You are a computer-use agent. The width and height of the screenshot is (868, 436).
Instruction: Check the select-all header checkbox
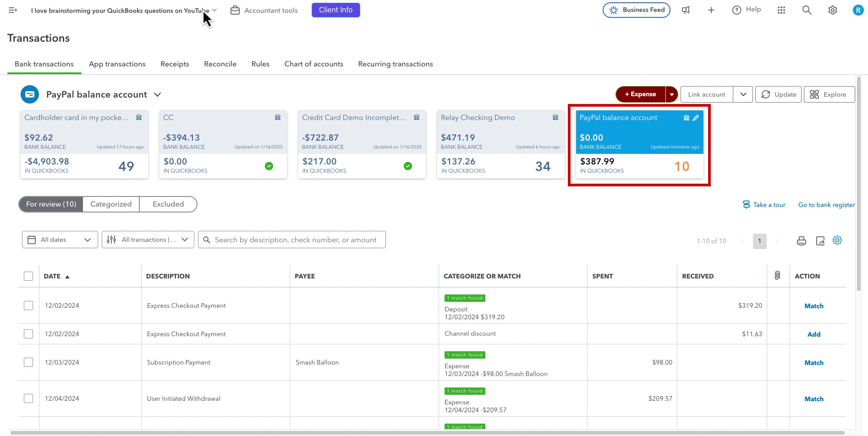tap(28, 276)
